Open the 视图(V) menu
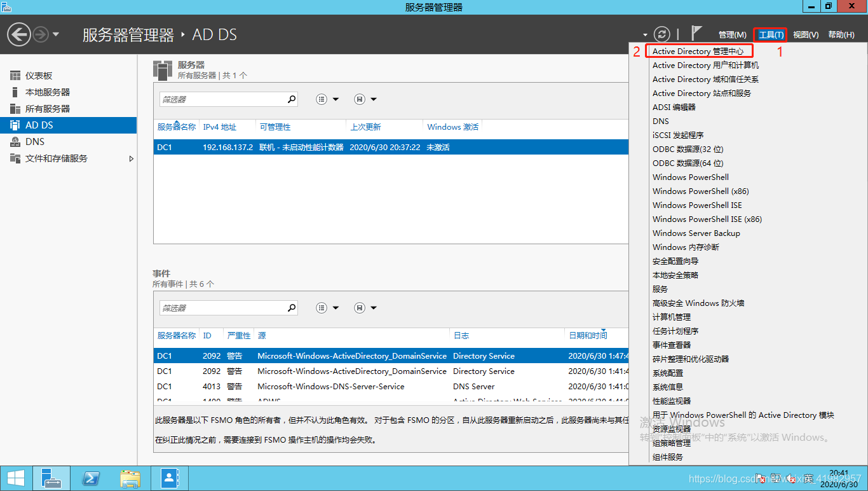The width and height of the screenshot is (868, 491). pos(806,35)
